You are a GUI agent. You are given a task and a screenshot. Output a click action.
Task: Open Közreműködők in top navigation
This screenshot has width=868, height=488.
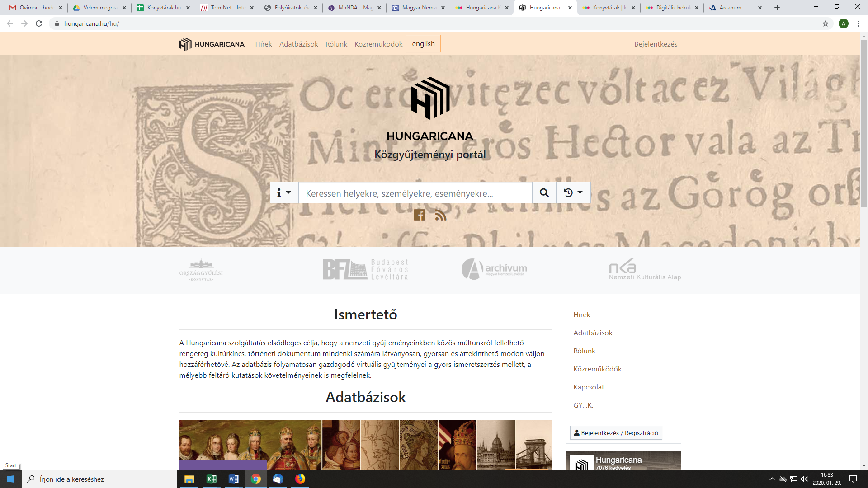click(378, 44)
